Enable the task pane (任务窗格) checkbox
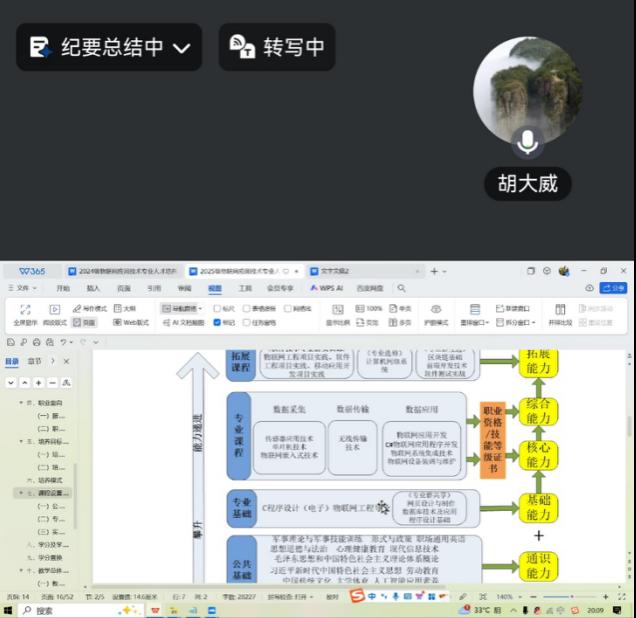636x618 pixels. pos(246,323)
